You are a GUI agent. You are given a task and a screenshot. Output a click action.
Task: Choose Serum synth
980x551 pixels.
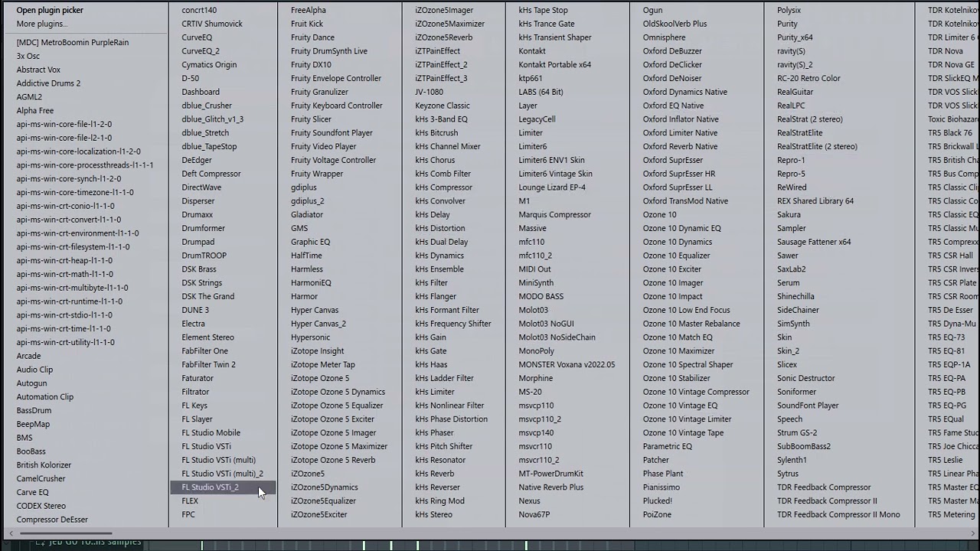point(789,283)
